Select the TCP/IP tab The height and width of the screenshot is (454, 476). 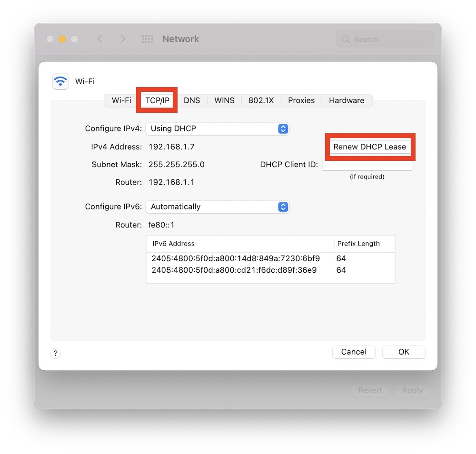pos(157,100)
